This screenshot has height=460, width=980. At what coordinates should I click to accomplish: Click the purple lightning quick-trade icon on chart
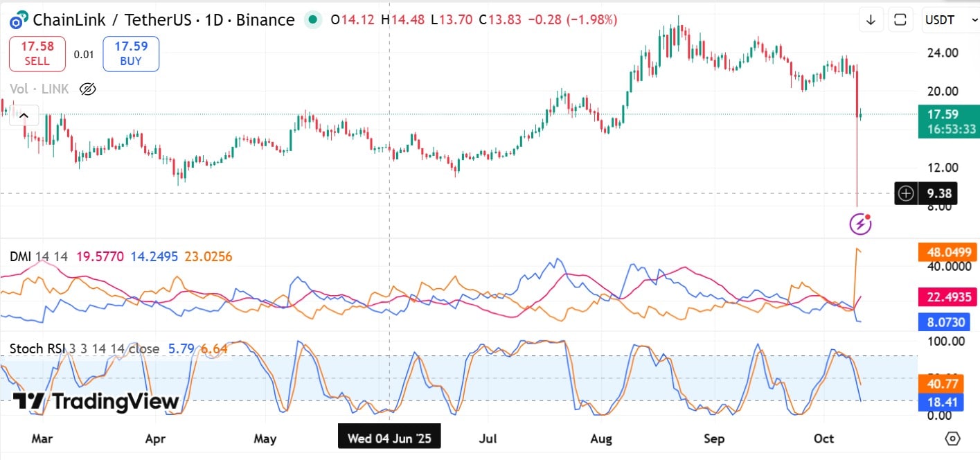[x=859, y=223]
